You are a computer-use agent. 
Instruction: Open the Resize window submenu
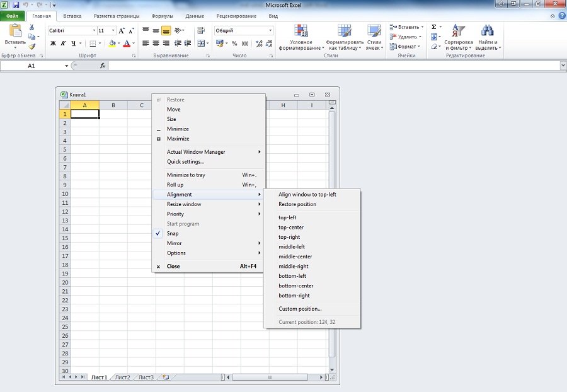click(x=209, y=204)
